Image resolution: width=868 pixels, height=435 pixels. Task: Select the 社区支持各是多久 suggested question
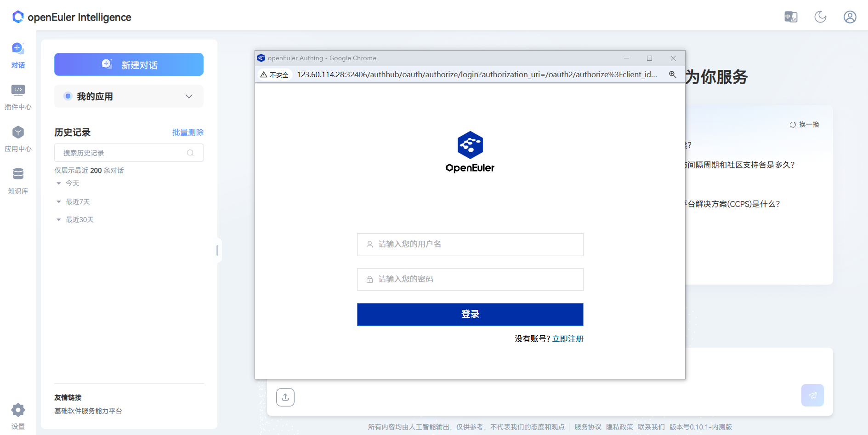(x=740, y=165)
